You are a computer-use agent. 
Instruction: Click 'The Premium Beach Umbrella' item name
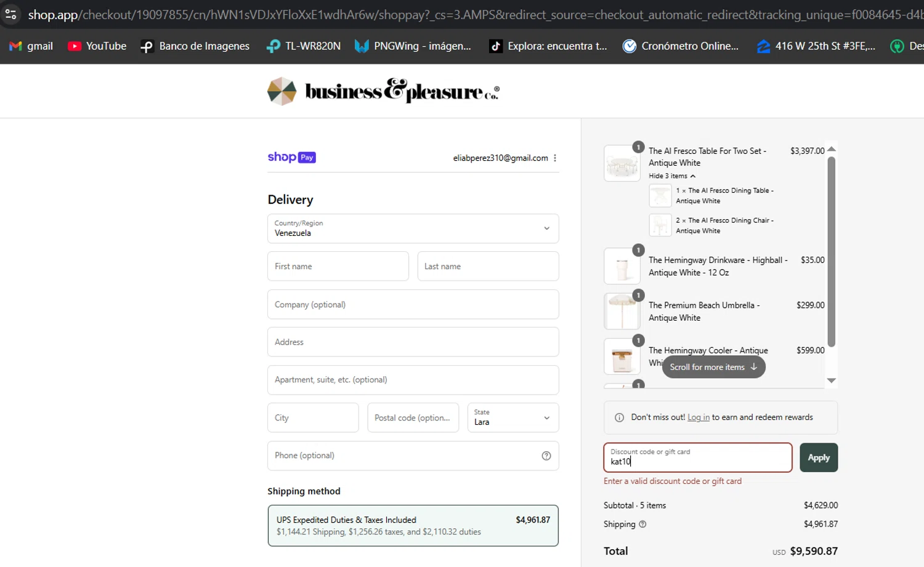(x=704, y=312)
